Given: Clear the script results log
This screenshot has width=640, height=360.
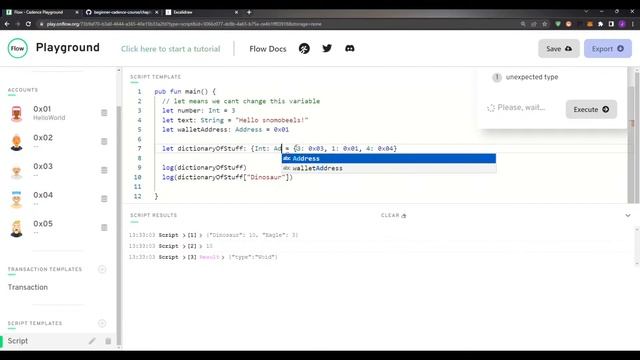Looking at the screenshot, I should click(x=393, y=215).
